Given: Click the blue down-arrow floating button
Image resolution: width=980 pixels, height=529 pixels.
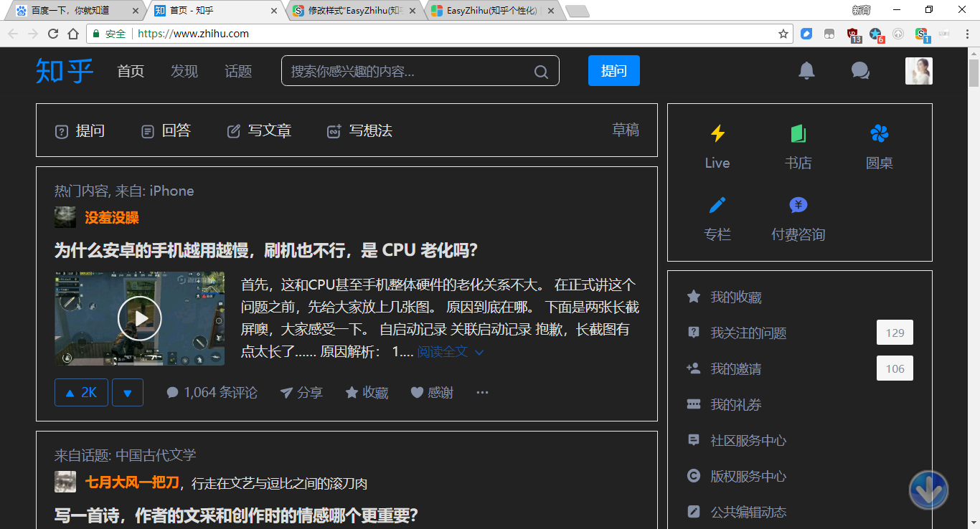Looking at the screenshot, I should tap(928, 490).
